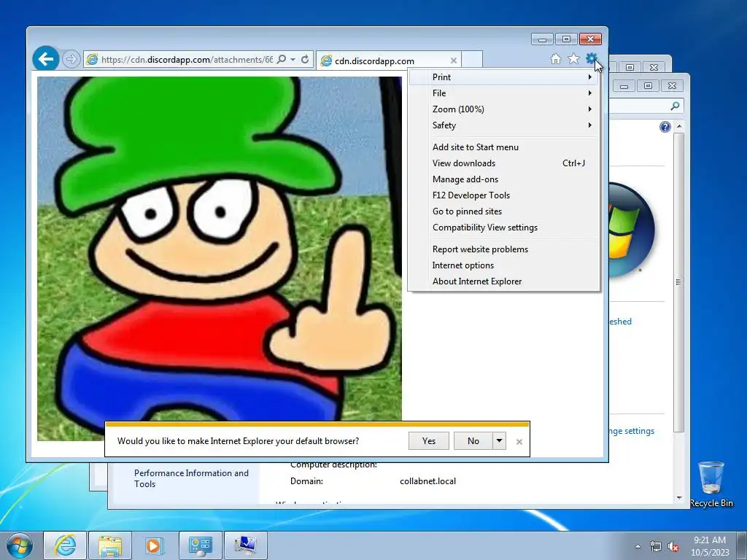Select the cdn.discordapp.com tab

(388, 61)
